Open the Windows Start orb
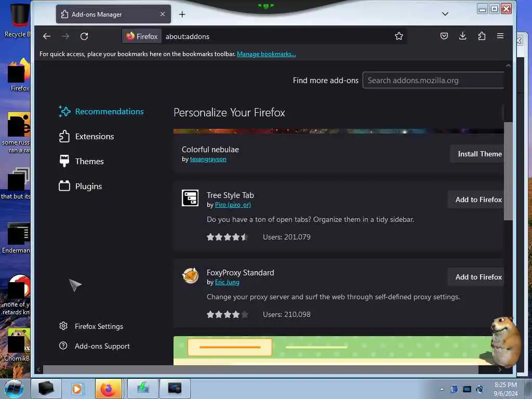Image resolution: width=532 pixels, height=399 pixels. tap(14, 389)
